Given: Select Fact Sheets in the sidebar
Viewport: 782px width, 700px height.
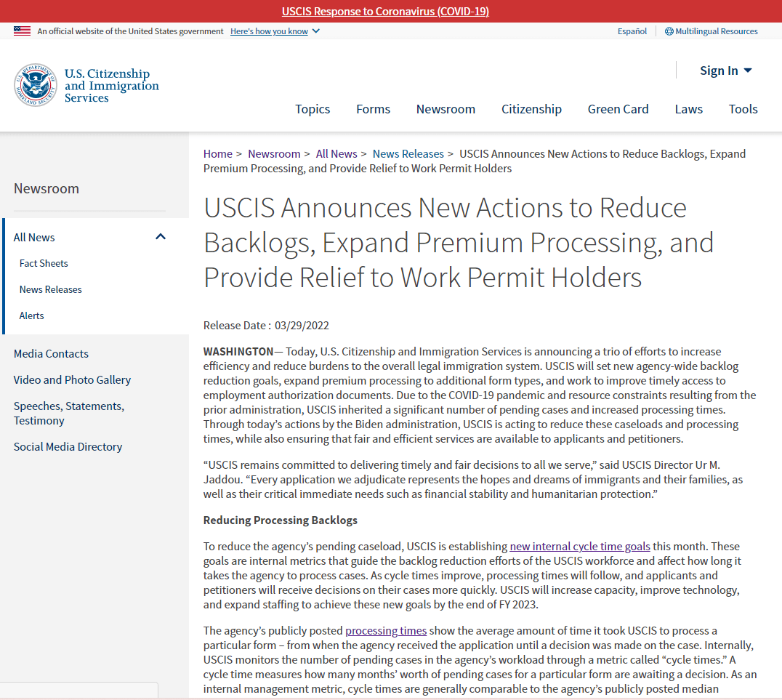Looking at the screenshot, I should point(44,263).
